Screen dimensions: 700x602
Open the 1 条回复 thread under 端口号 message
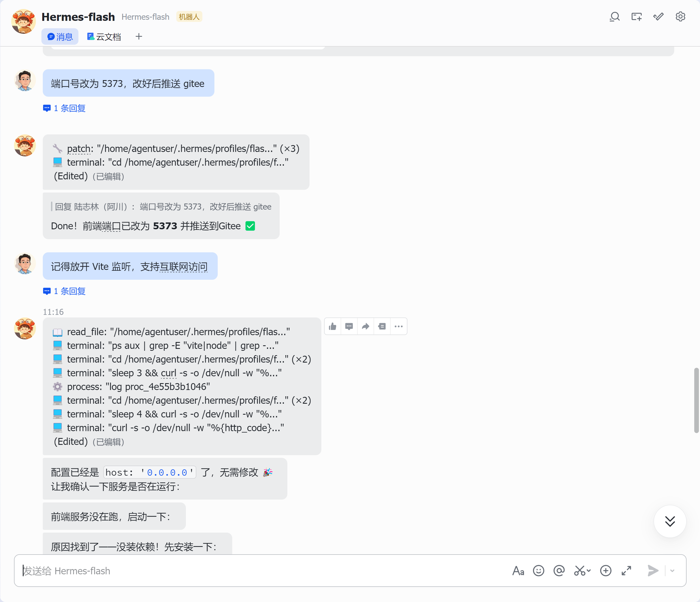pyautogui.click(x=64, y=108)
